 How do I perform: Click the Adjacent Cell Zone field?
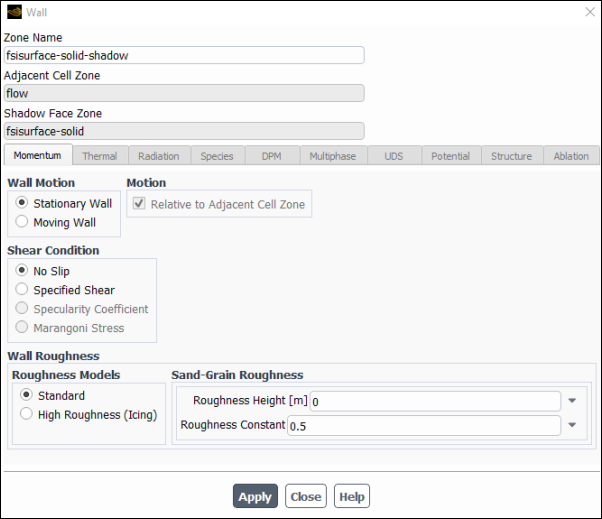[184, 93]
